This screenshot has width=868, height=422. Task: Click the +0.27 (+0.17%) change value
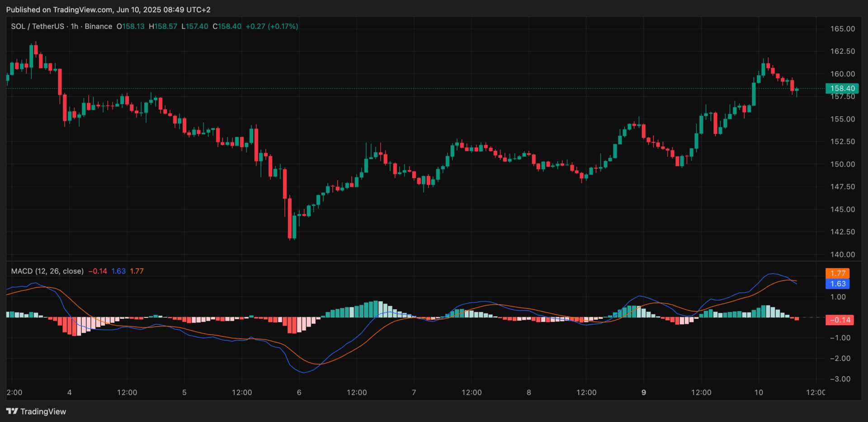click(x=272, y=26)
